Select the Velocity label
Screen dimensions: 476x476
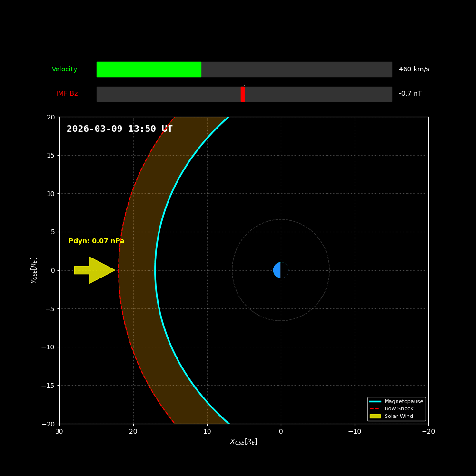(x=65, y=69)
